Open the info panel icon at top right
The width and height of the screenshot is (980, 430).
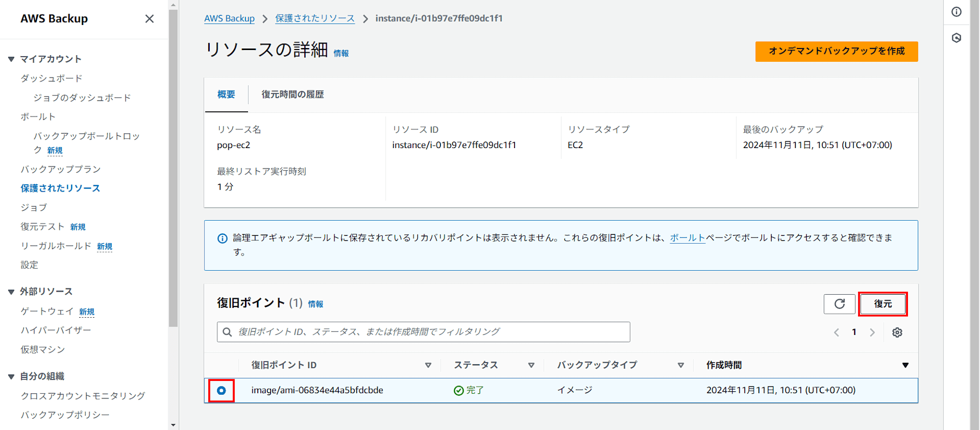point(956,12)
